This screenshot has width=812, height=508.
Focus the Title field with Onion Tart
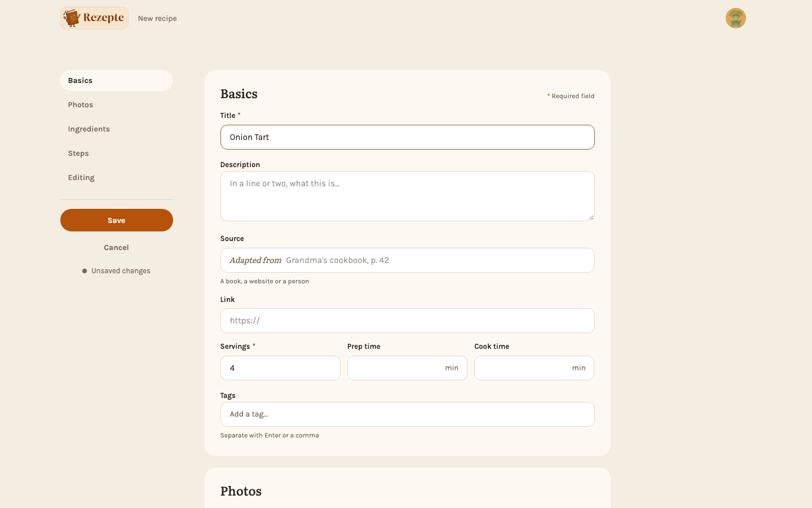pyautogui.click(x=408, y=137)
